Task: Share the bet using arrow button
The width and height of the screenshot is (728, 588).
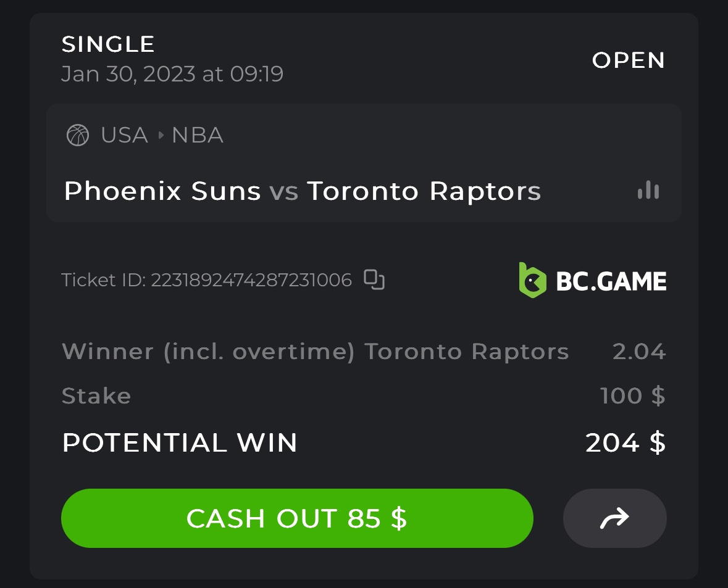Action: [x=614, y=518]
